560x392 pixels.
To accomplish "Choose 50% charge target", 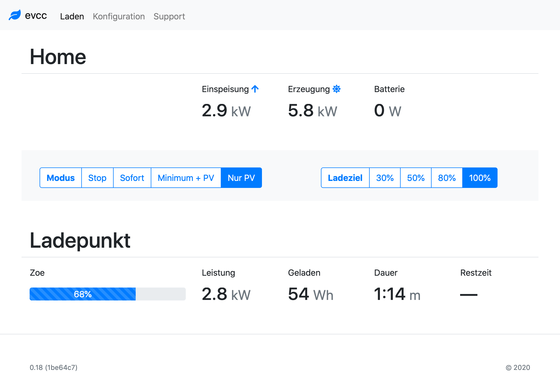I will click(x=416, y=178).
